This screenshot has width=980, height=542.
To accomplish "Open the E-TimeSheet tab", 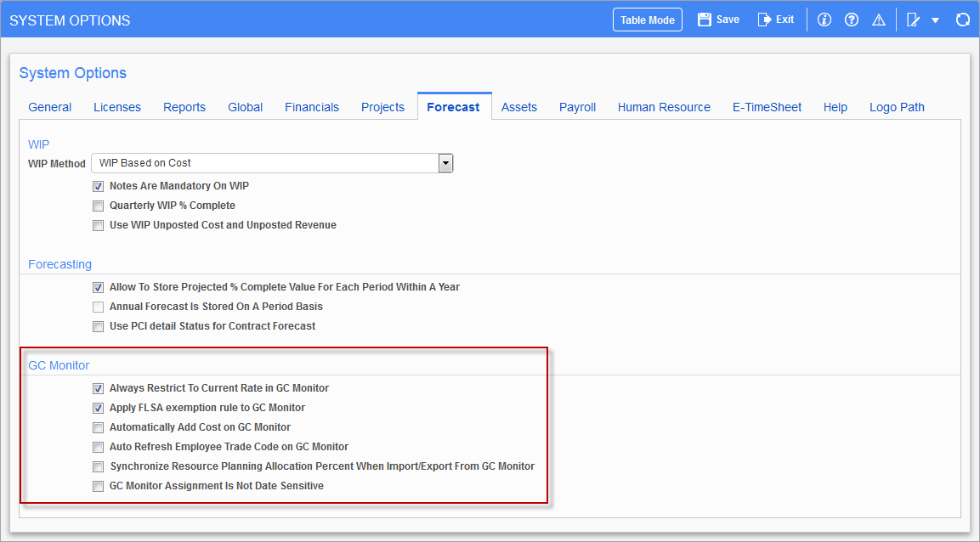I will [x=767, y=107].
